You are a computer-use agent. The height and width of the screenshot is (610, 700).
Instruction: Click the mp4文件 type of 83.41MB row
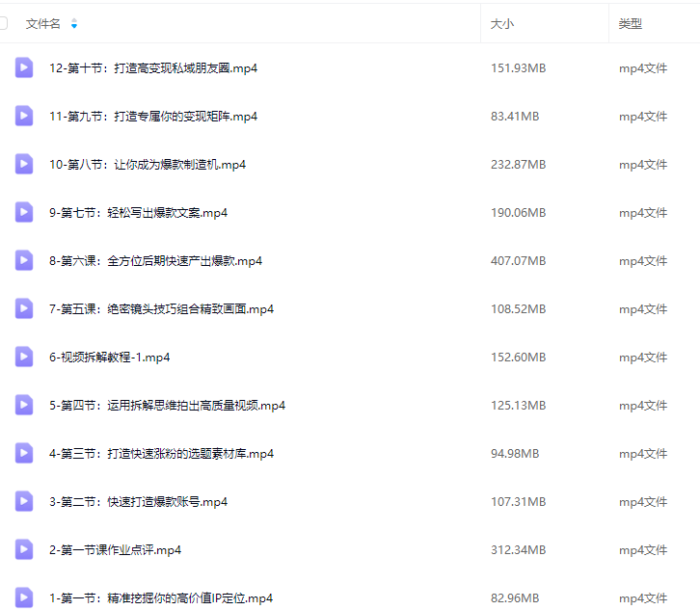[643, 117]
